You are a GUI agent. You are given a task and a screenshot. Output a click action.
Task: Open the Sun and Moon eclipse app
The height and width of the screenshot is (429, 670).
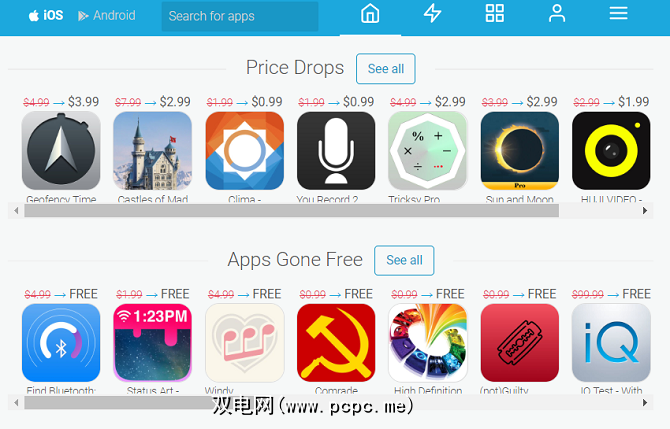[x=520, y=151]
